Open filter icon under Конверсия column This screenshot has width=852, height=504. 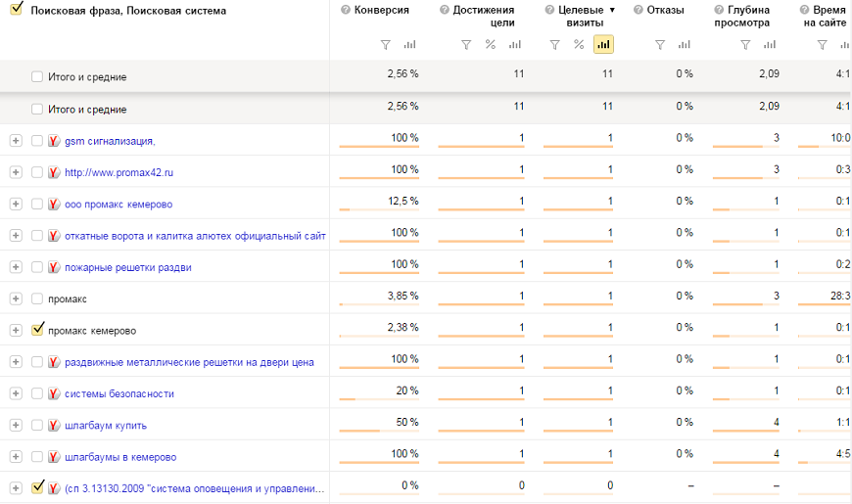[385, 45]
